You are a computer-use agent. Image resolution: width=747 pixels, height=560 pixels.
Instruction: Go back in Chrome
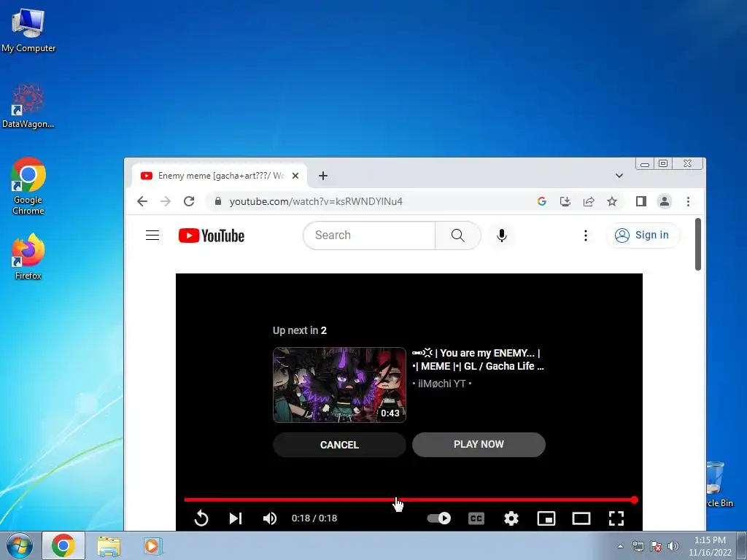(142, 201)
